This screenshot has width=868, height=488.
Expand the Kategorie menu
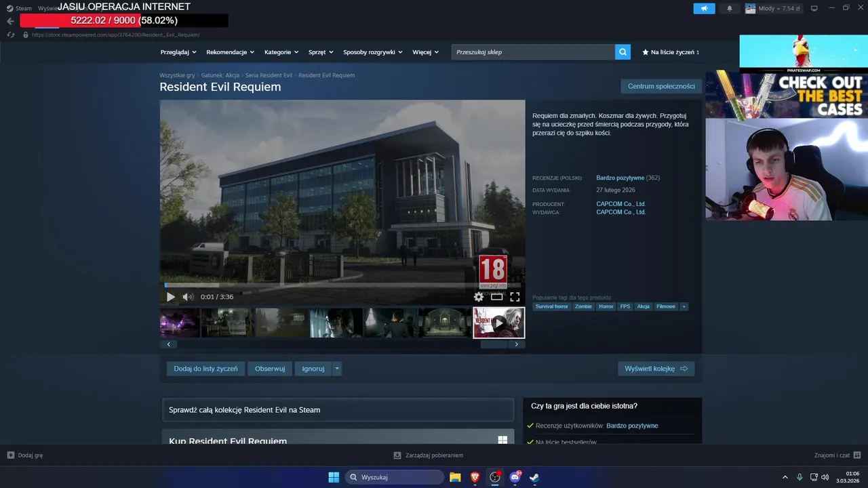[x=281, y=52]
